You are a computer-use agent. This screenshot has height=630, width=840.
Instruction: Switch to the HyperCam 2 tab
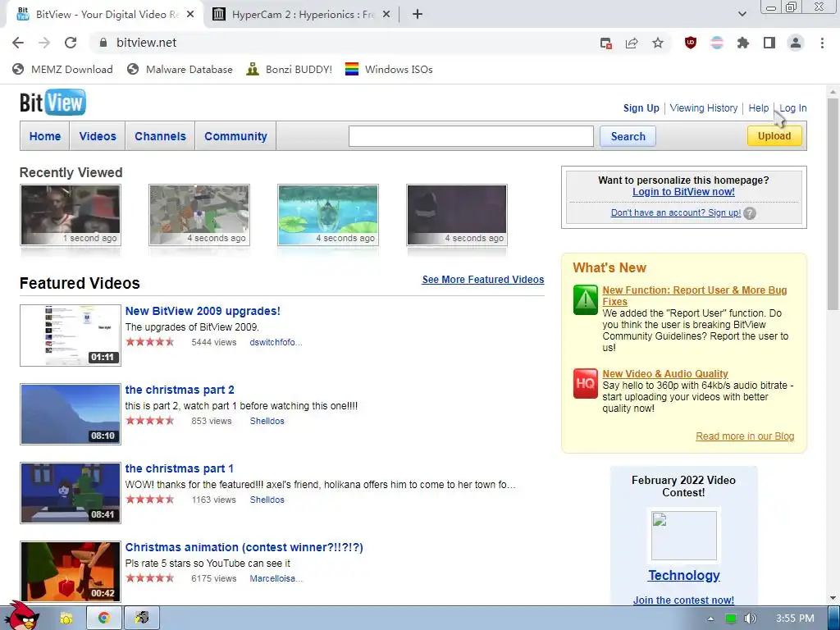click(303, 15)
